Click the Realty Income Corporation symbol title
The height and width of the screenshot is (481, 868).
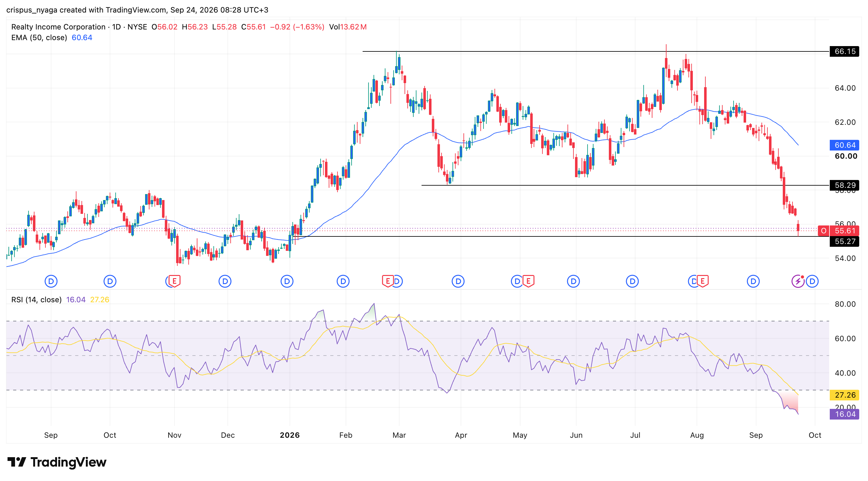(58, 27)
